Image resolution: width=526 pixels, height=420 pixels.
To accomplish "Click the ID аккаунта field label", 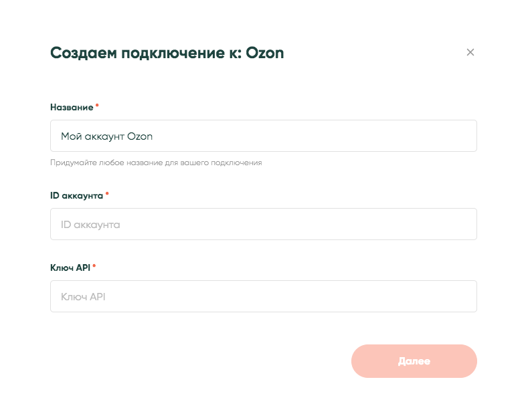I will click(x=76, y=195).
